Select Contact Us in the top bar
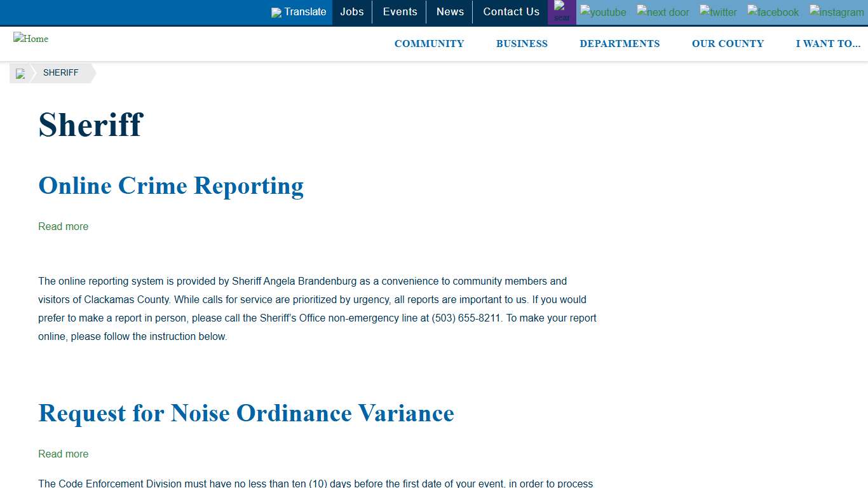Image resolution: width=868 pixels, height=488 pixels. [x=511, y=12]
